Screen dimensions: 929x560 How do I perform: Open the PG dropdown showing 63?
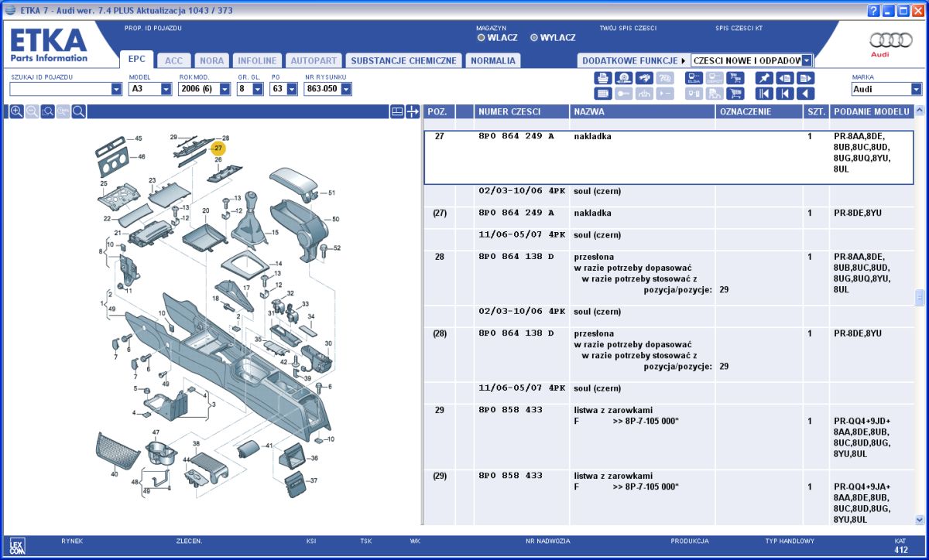coord(292,89)
